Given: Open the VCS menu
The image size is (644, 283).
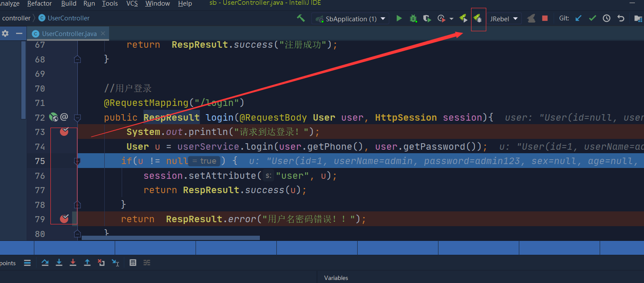Looking at the screenshot, I should (132, 3).
